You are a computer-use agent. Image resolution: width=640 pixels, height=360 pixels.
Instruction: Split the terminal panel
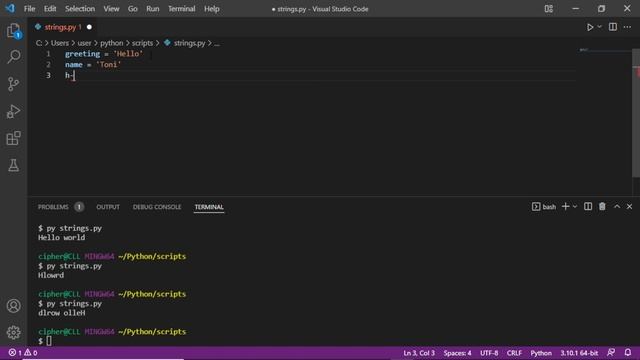click(588, 207)
